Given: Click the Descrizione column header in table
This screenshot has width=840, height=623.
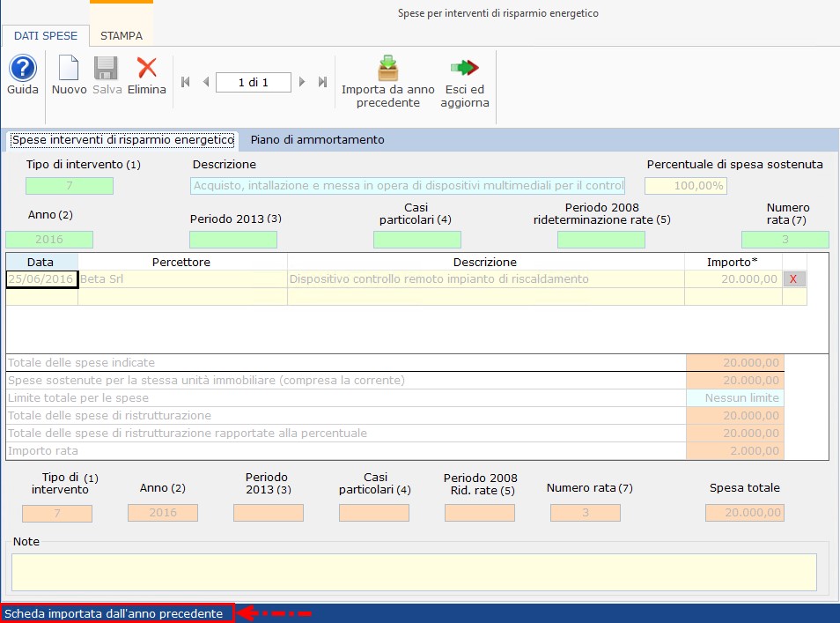Looking at the screenshot, I should click(486, 263).
